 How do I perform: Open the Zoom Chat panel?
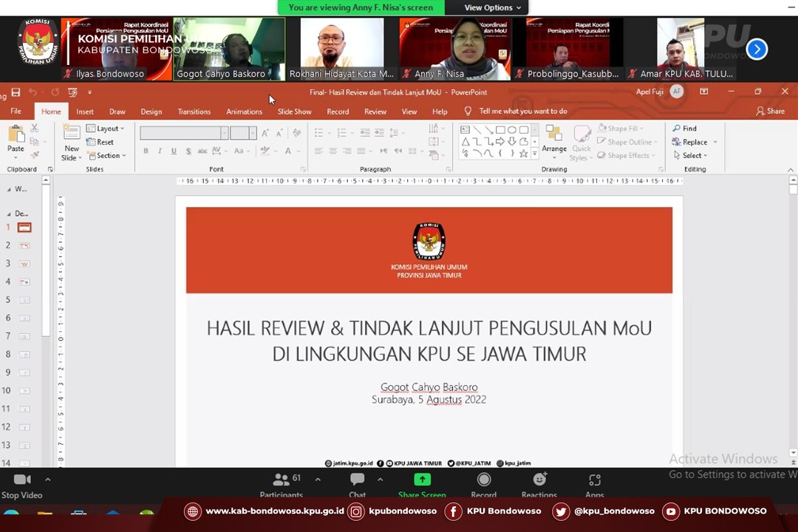click(x=358, y=480)
